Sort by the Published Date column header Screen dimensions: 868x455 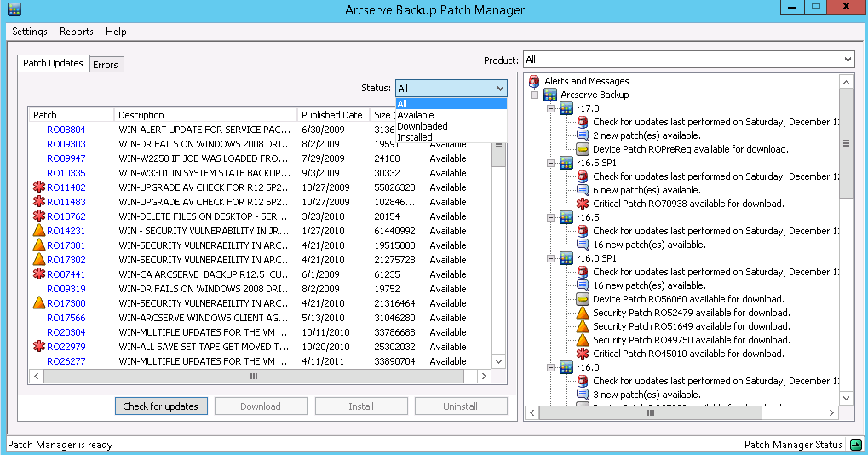tap(331, 115)
